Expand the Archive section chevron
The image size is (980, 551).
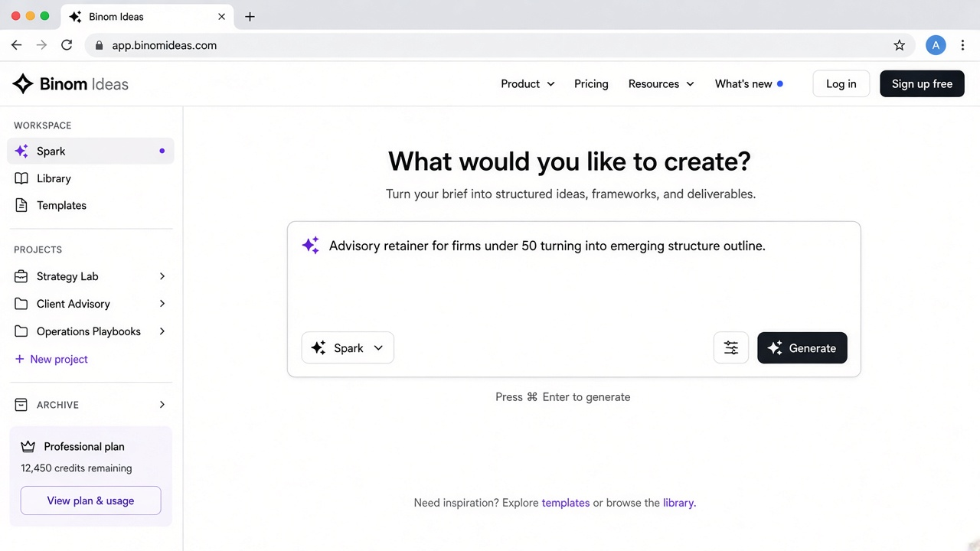162,405
